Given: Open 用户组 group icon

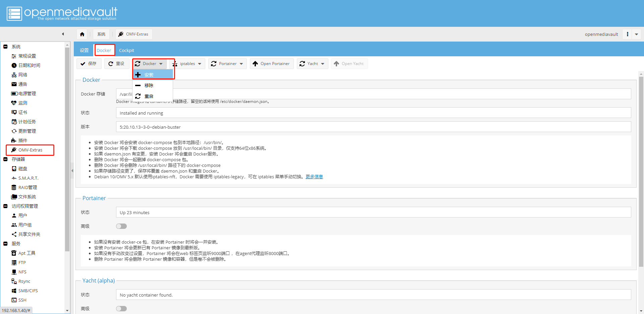Looking at the screenshot, I should (x=14, y=225).
